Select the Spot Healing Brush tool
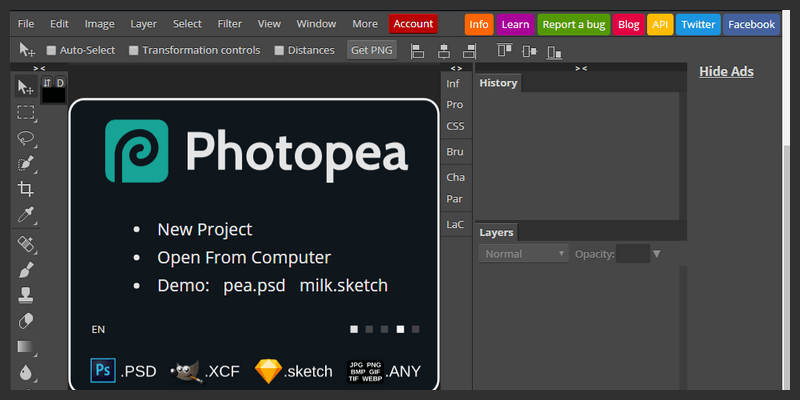Viewport: 800px width, 400px height. pos(26,244)
